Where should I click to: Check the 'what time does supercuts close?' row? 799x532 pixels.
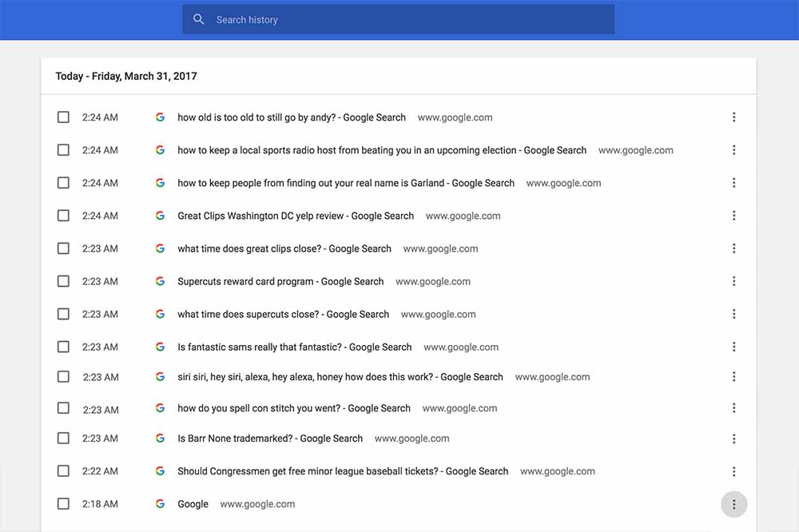tap(63, 314)
